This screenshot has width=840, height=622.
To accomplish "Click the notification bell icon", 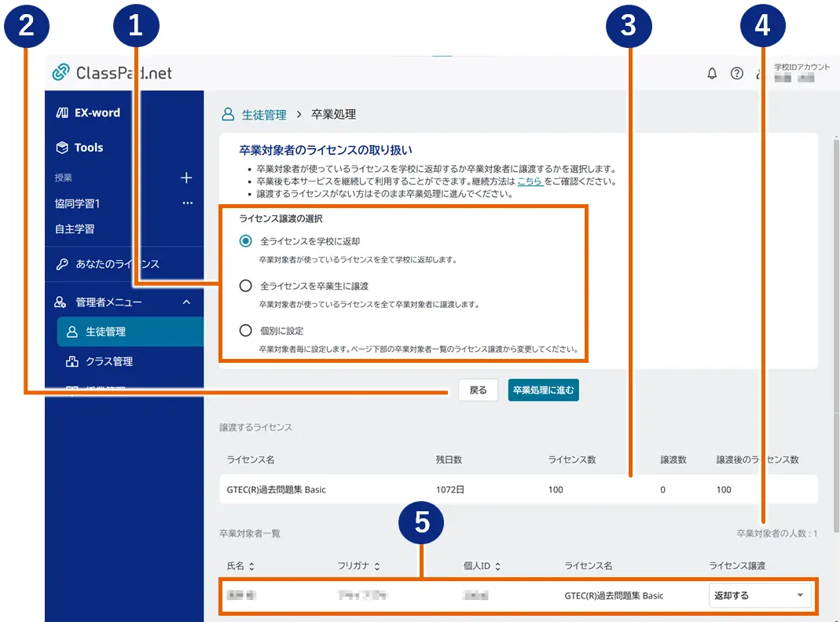I will point(712,74).
